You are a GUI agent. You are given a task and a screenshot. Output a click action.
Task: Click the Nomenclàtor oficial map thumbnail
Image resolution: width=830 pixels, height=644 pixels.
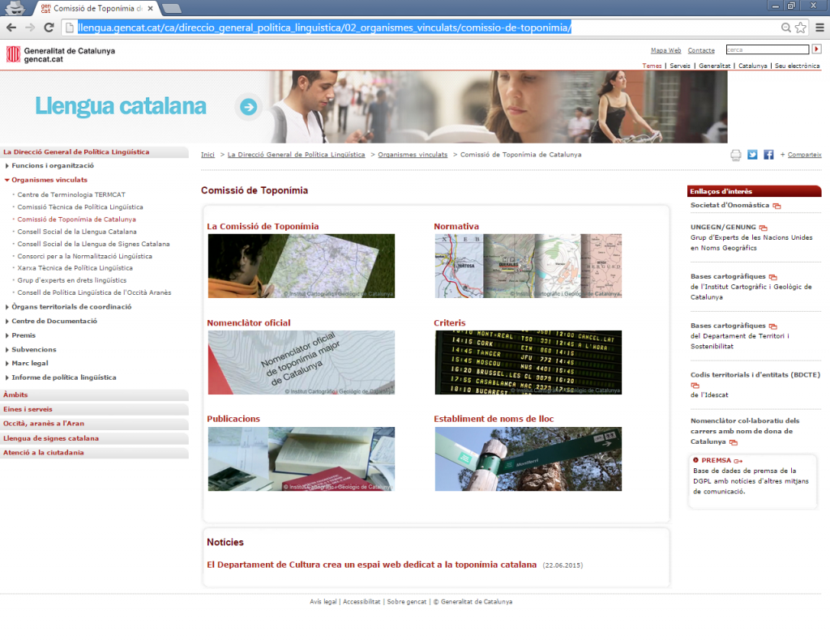[301, 362]
